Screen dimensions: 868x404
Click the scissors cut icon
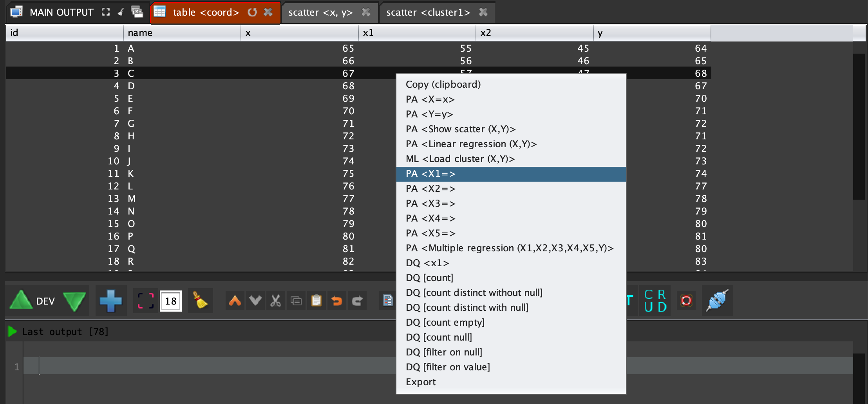pyautogui.click(x=276, y=301)
